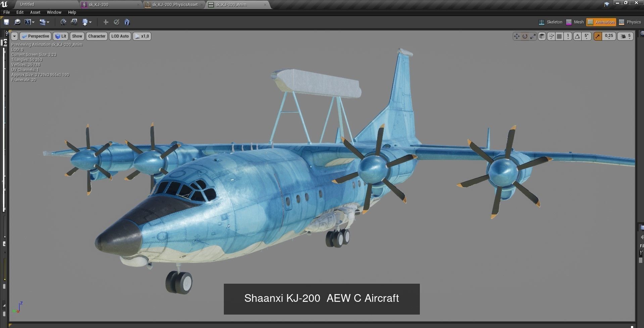
Task: Open the File menu
Action: [6, 12]
